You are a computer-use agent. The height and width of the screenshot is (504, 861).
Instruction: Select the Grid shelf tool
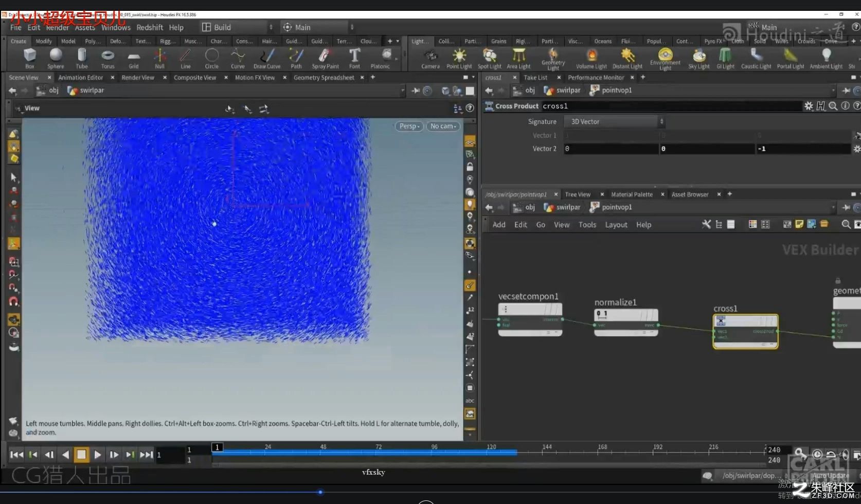(134, 58)
